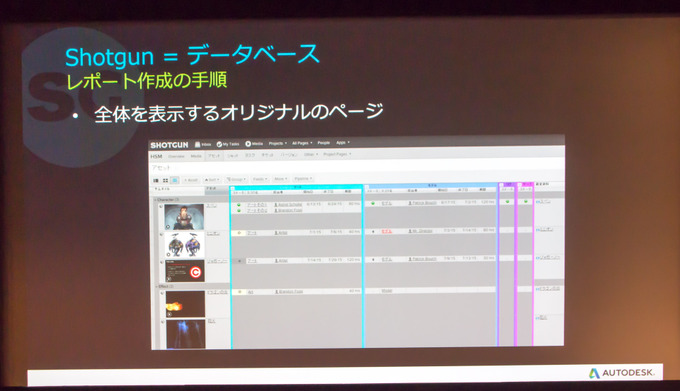Expand the Projects dropdown menu
Image resolution: width=680 pixels, height=391 pixels.
[x=278, y=143]
